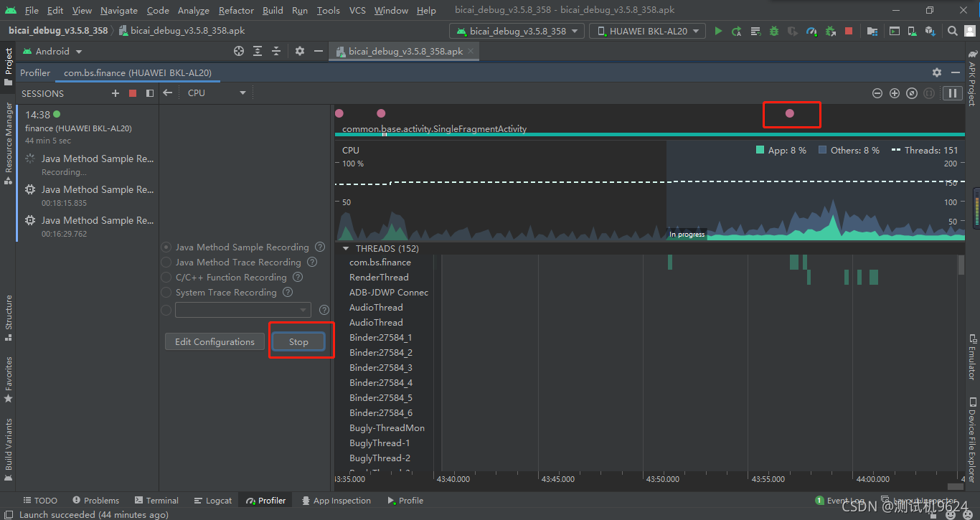Select Java Method Trace Recording radio
This screenshot has width=980, height=520.
point(166,262)
